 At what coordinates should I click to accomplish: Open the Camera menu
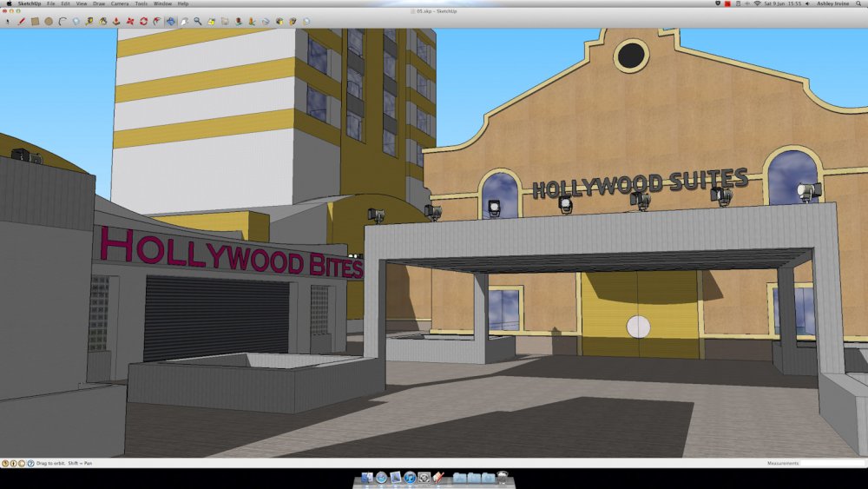tap(119, 3)
